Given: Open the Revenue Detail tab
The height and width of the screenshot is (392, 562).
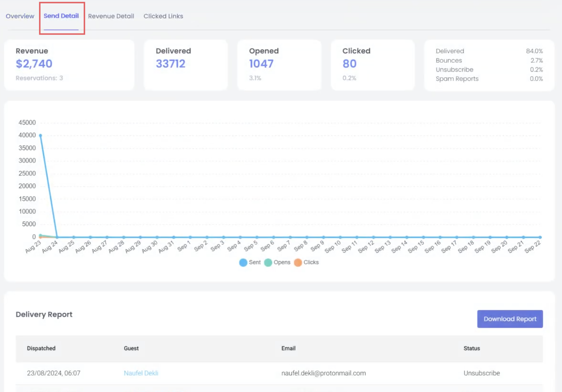Looking at the screenshot, I should point(111,16).
